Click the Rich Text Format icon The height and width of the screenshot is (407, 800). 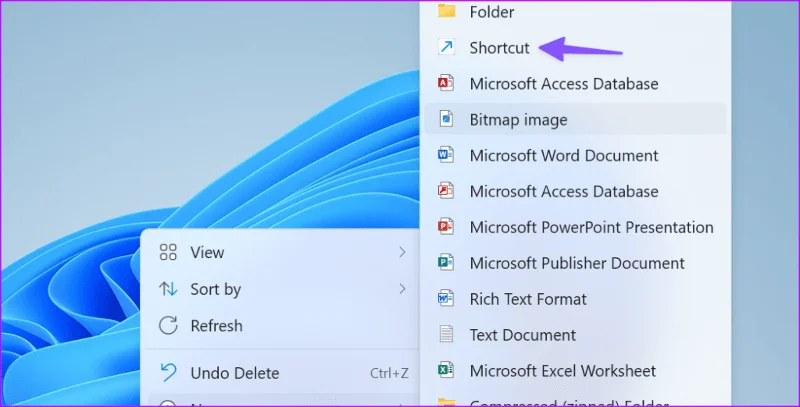(x=446, y=299)
